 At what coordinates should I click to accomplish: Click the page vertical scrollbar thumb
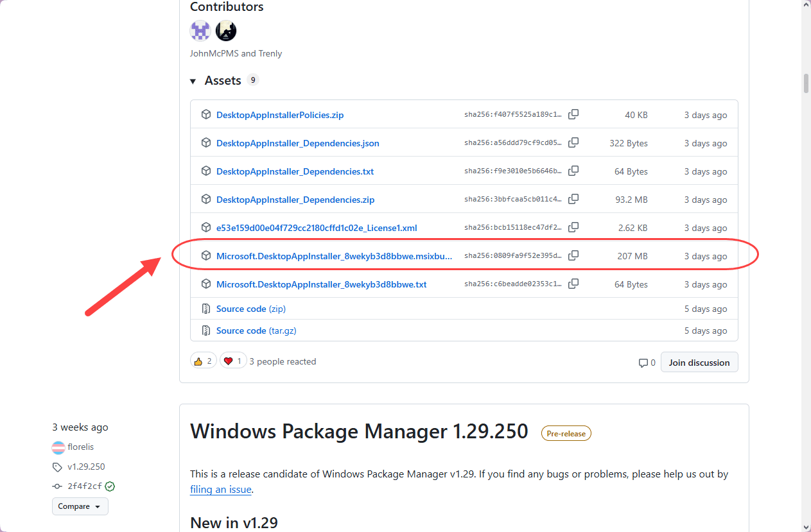806,84
